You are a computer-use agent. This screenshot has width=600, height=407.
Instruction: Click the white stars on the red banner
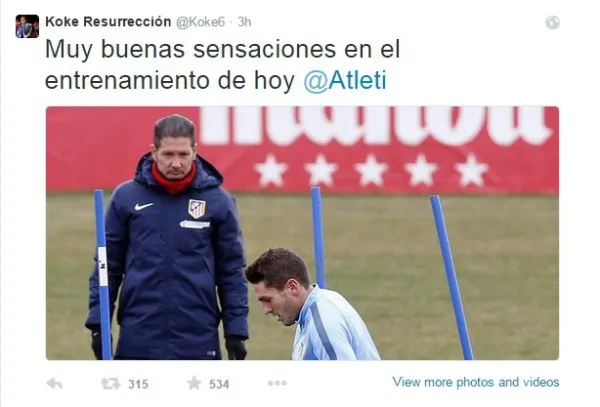(x=371, y=171)
